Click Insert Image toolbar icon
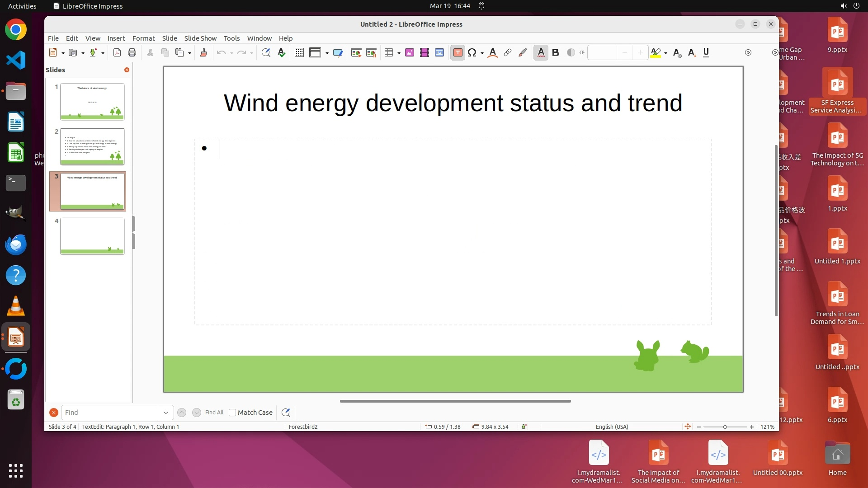The height and width of the screenshot is (488, 868). click(x=410, y=53)
